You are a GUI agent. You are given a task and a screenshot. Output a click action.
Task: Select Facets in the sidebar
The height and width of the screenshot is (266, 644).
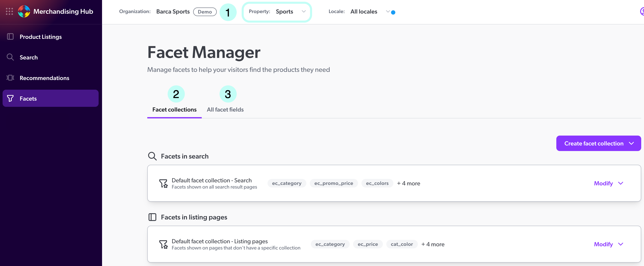click(51, 98)
